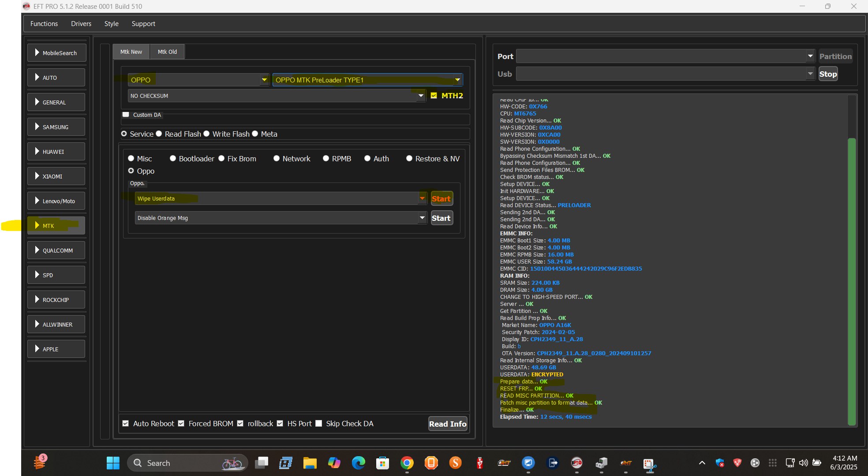Open the SPD sidebar section
Screen dimensions: 868x476
point(56,275)
